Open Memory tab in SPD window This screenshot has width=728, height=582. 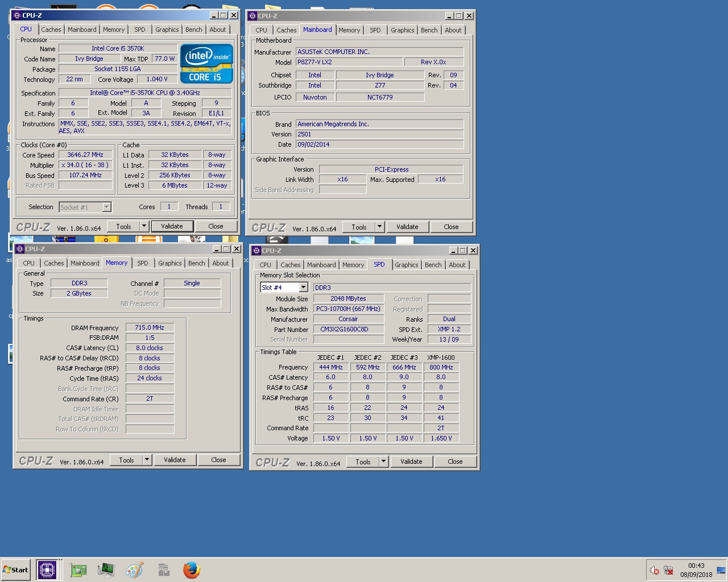point(353,265)
